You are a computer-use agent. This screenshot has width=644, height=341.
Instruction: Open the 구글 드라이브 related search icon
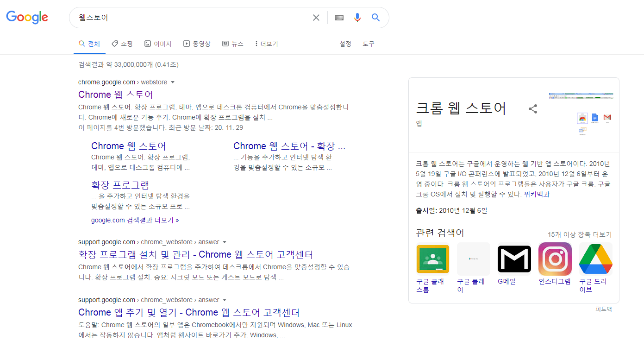(x=596, y=259)
